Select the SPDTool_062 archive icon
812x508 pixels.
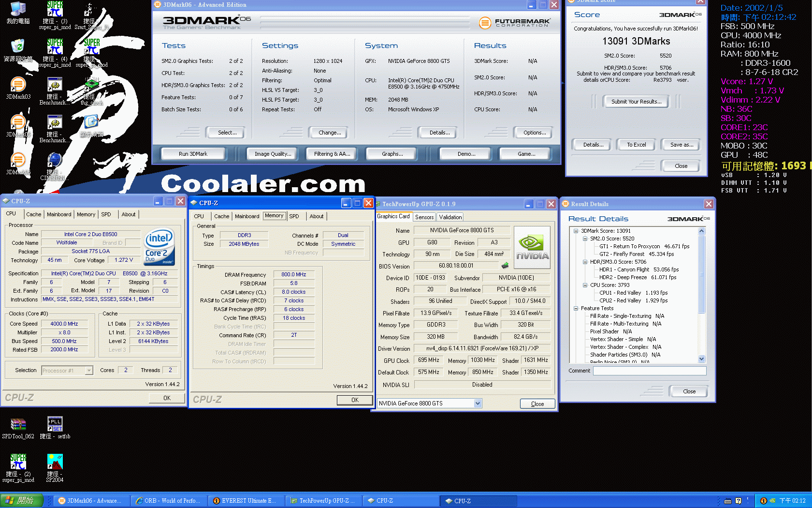tap(18, 428)
